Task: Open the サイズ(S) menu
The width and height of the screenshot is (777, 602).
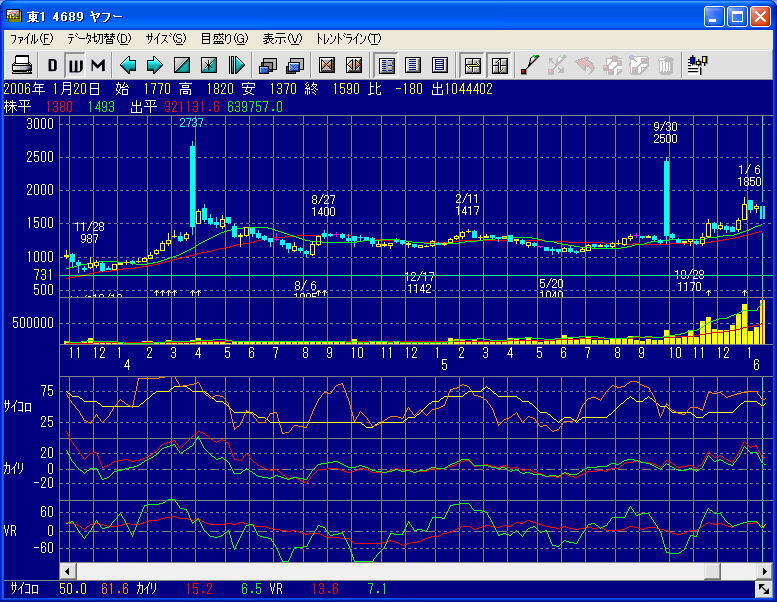Action: 166,39
